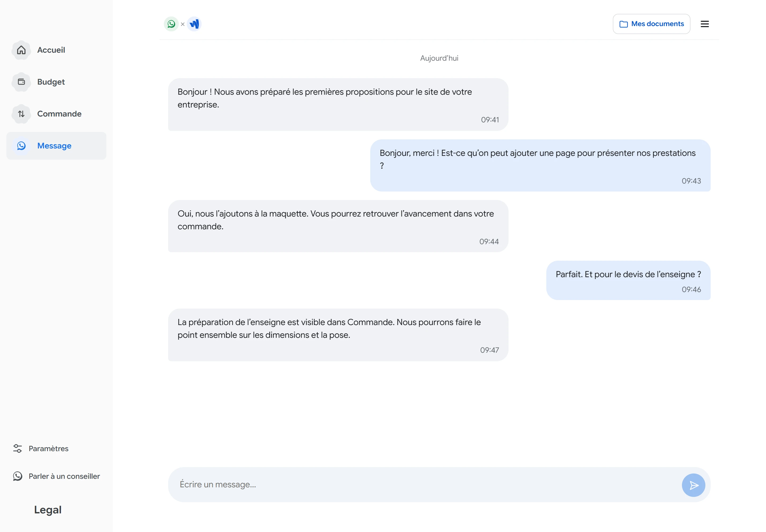Image resolution: width=766 pixels, height=532 pixels.
Task: Click the message 'Bonjour, merci ! Est-ce qu'on peut'
Action: pyautogui.click(x=540, y=166)
